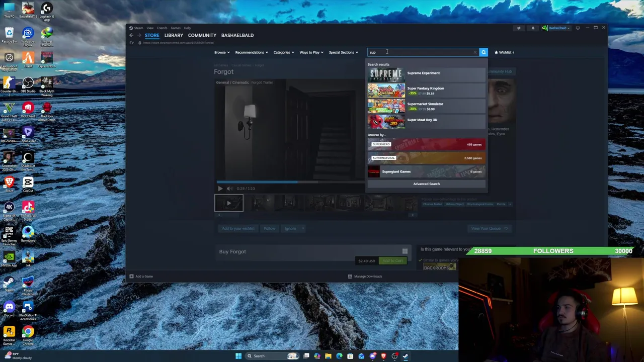Open the Games menu
644x362 pixels.
[175, 28]
